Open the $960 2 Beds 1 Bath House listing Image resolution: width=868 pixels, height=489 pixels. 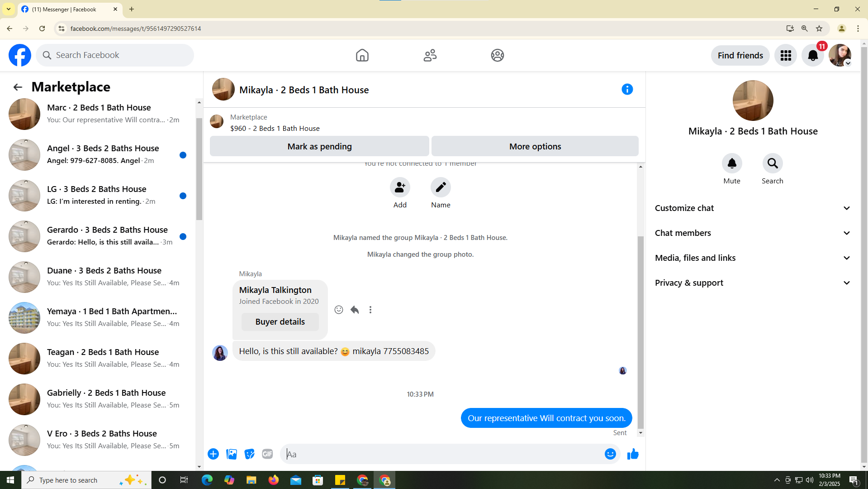(x=275, y=129)
